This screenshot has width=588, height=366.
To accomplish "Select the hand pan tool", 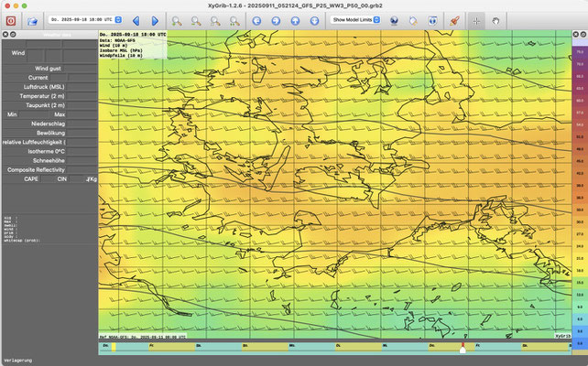I will tap(495, 19).
